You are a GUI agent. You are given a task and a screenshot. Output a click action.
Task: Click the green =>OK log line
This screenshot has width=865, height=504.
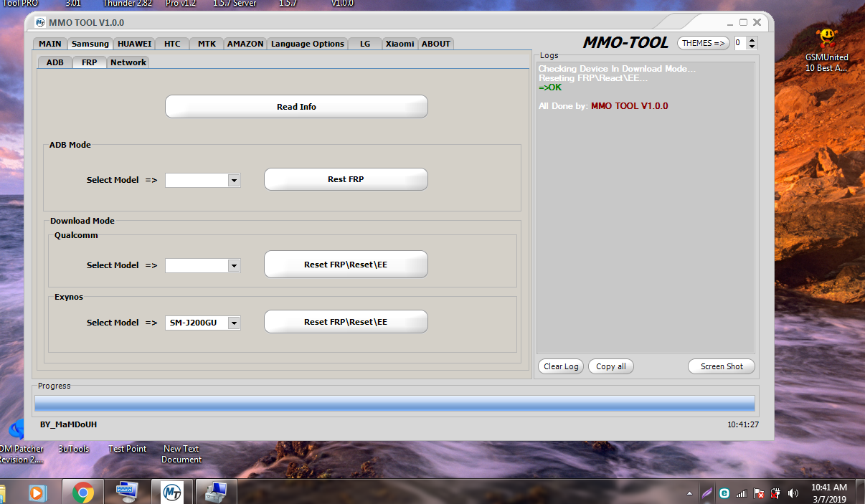coord(550,87)
